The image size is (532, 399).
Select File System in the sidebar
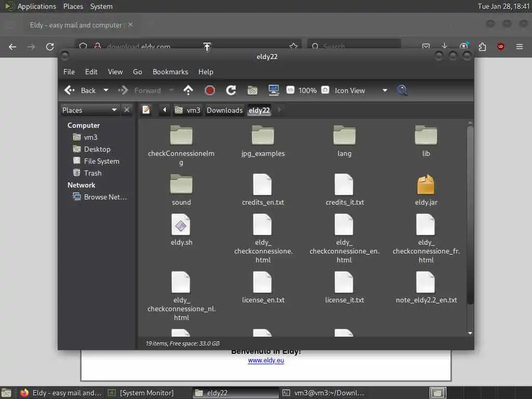[96, 161]
